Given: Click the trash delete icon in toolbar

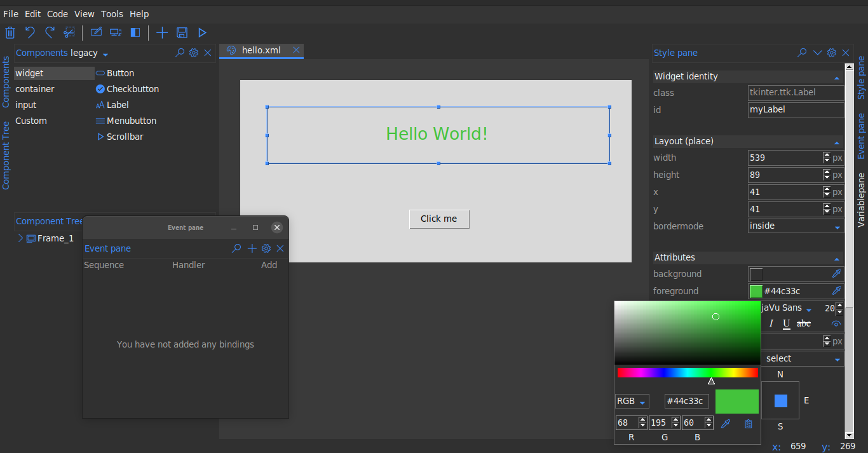Looking at the screenshot, I should (x=10, y=32).
